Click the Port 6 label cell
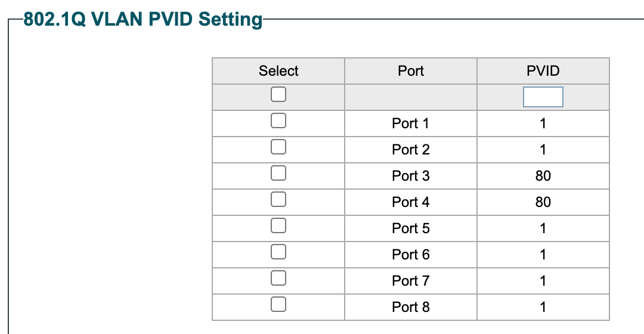644x334 pixels. [411, 255]
